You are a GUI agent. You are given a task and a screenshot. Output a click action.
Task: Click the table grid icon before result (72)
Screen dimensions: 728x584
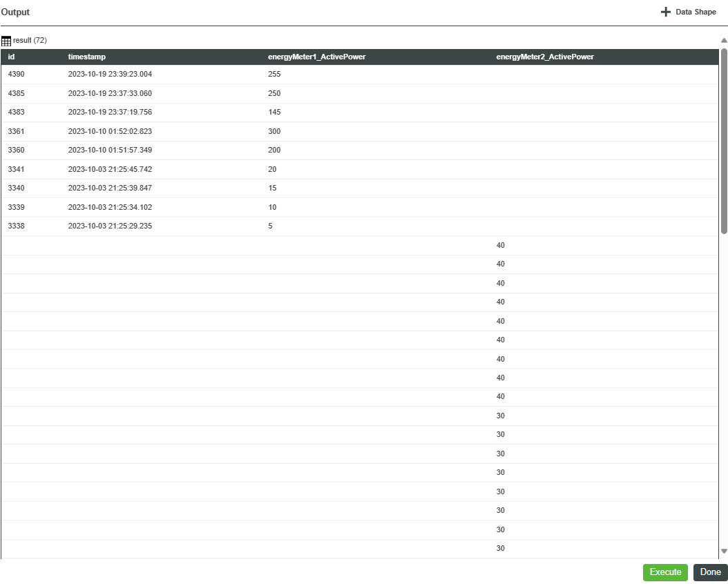(6, 40)
